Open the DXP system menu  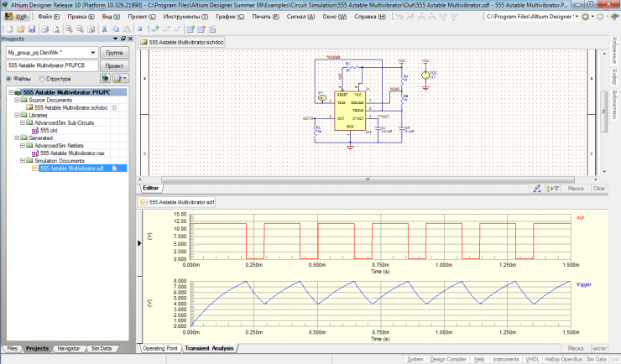pyautogui.click(x=16, y=17)
